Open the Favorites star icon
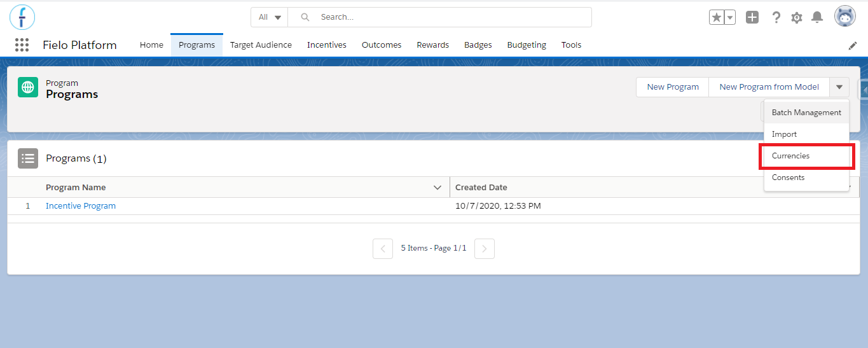 coord(717,17)
